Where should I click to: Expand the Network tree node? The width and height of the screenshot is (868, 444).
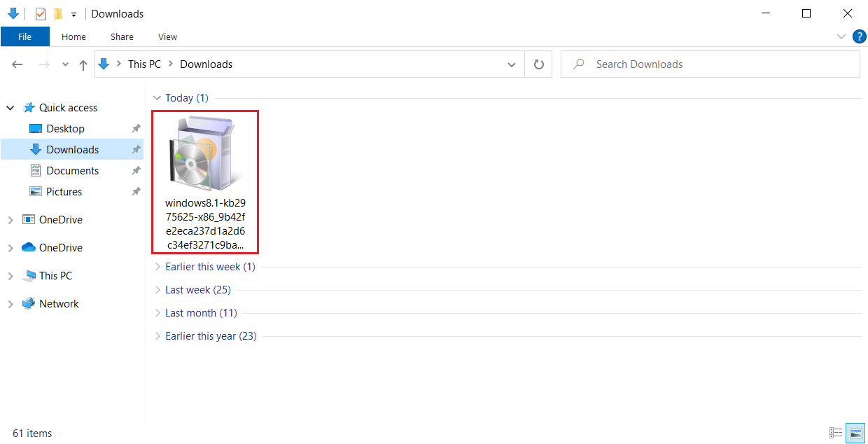pos(10,304)
